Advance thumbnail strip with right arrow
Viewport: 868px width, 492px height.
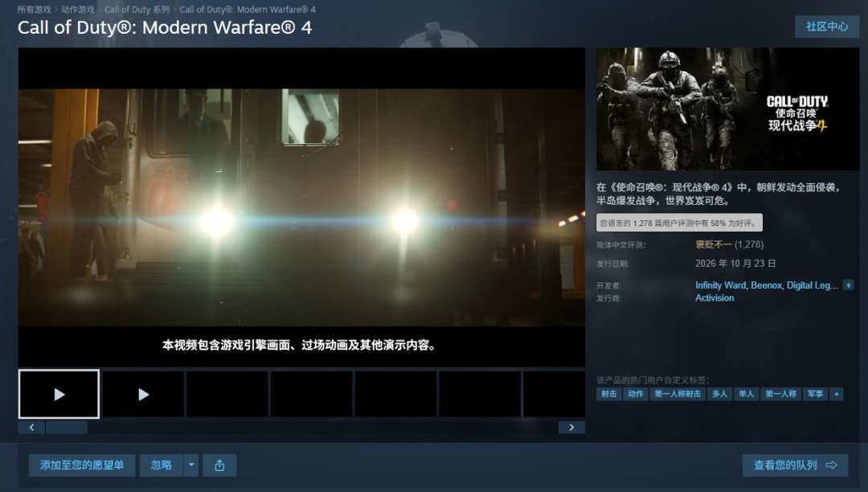point(571,427)
